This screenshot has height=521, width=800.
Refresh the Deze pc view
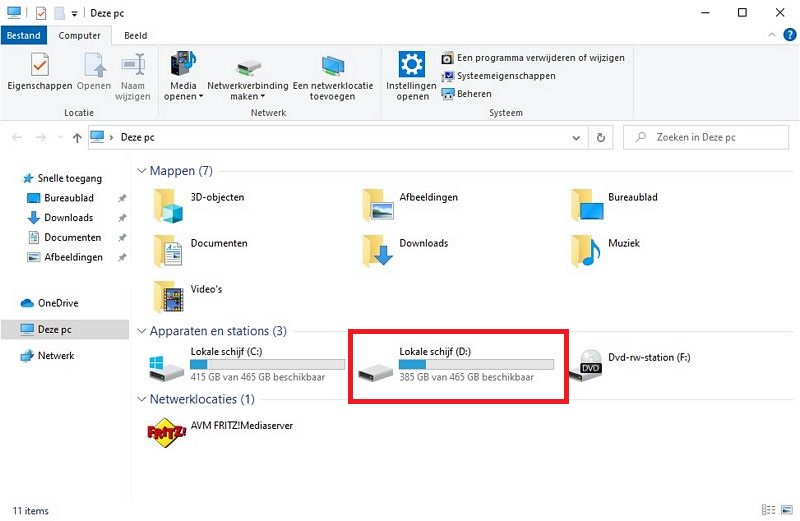601,137
